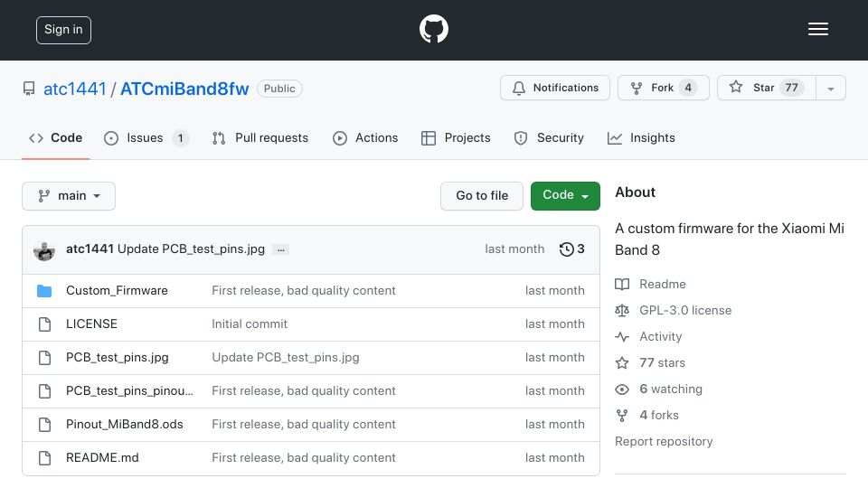Viewport: 868px width, 488px height.
Task: Click the 77 stars link
Action: [662, 363]
